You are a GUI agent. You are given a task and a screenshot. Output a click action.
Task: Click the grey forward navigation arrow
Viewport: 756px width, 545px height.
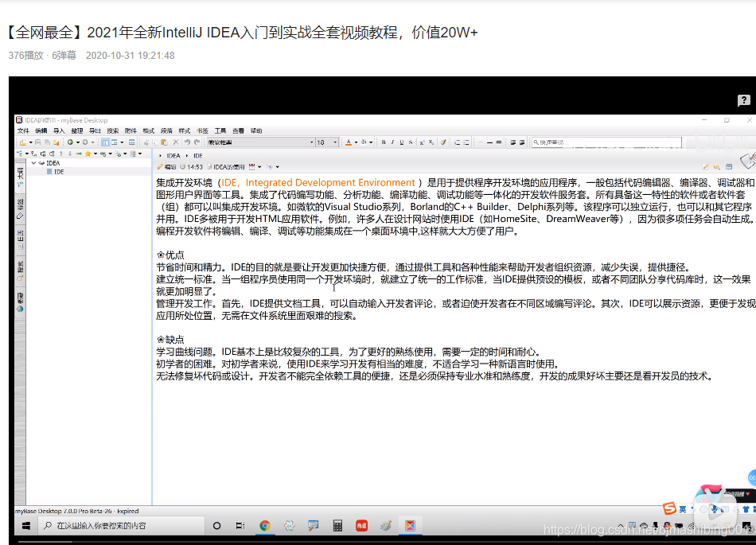tap(85, 142)
